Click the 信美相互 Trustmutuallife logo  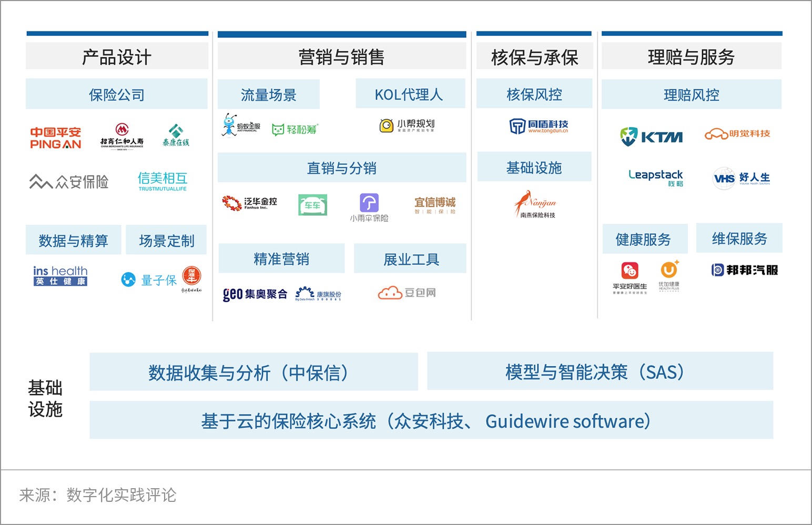(163, 181)
